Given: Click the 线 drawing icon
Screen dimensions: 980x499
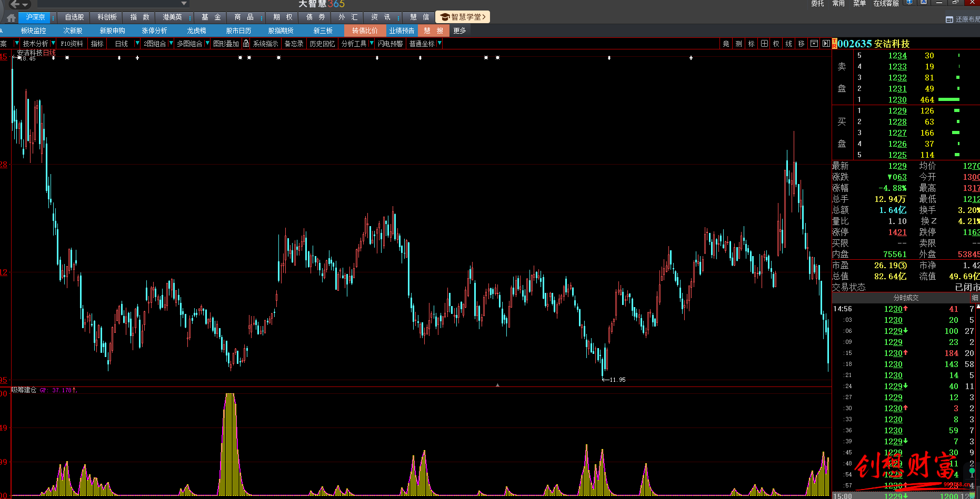Looking at the screenshot, I should click(x=788, y=44).
